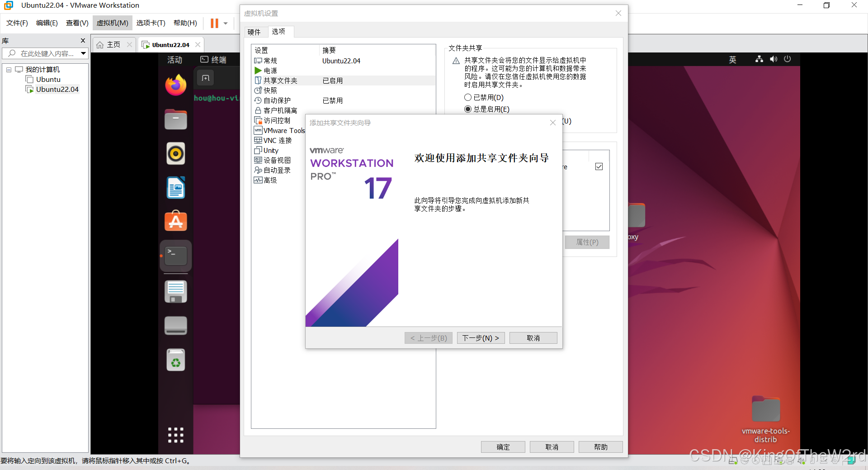Select 客户机隔离 settings row
The height and width of the screenshot is (470, 868).
pos(344,110)
